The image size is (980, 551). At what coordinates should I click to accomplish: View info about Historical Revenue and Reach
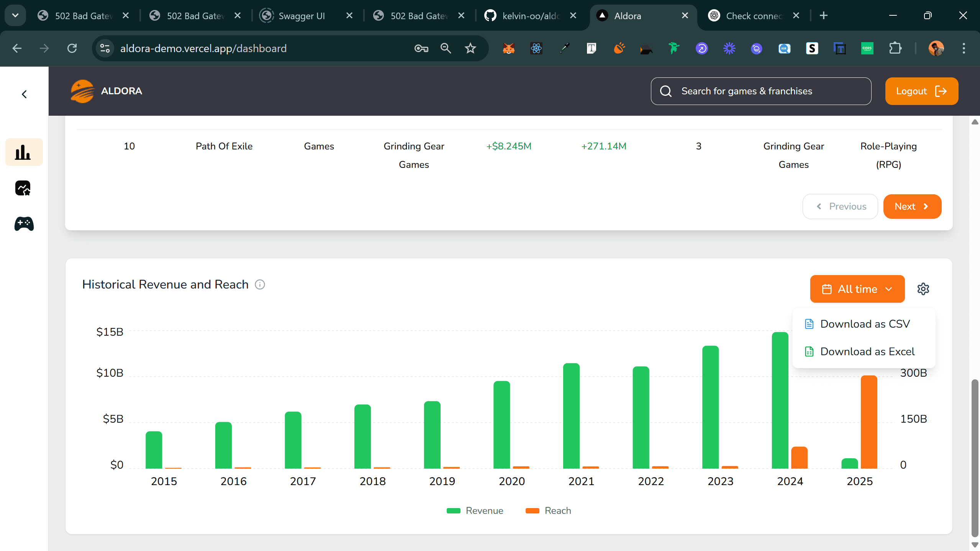click(260, 284)
